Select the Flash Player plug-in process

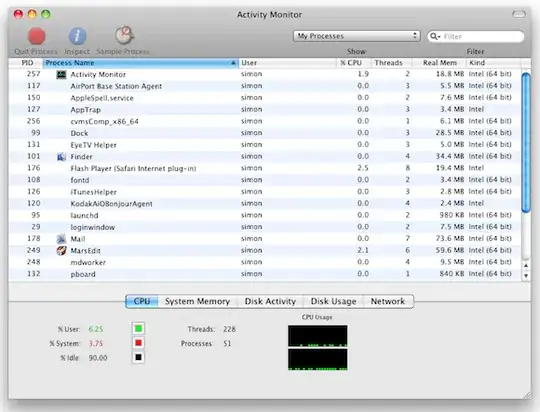264,168
